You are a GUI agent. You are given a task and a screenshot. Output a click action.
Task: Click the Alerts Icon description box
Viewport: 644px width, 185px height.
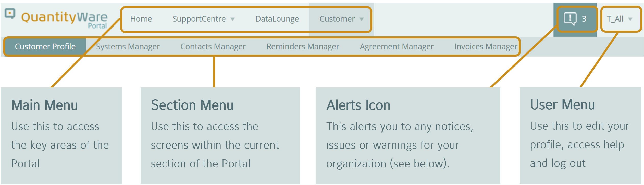(408, 136)
